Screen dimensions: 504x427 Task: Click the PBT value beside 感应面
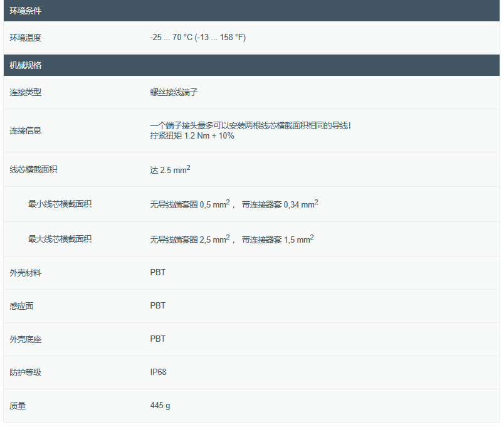(158, 305)
